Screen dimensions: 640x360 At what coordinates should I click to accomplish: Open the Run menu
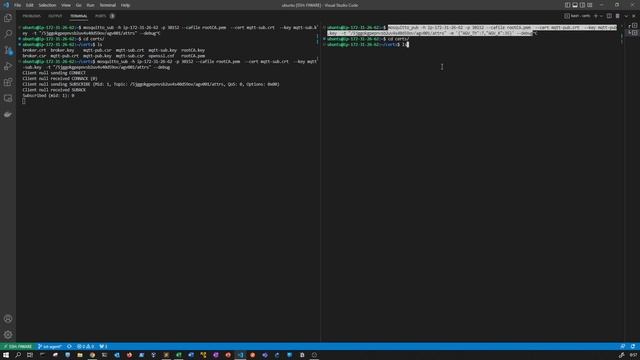click(90, 5)
